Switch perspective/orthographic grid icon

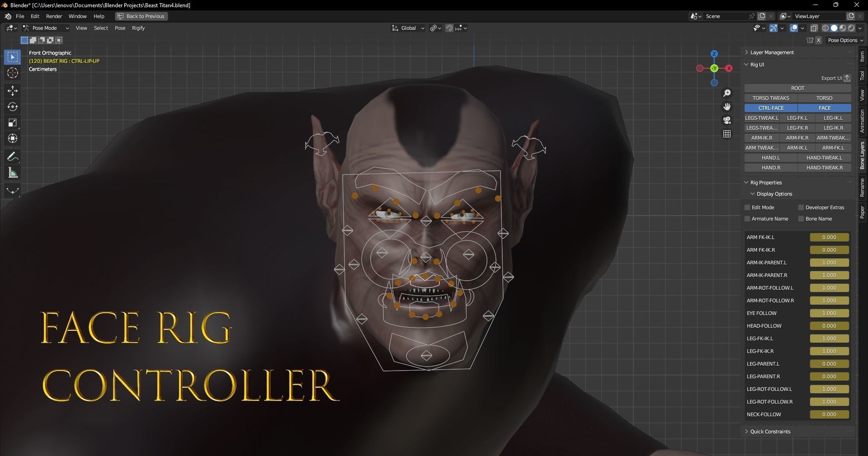(x=727, y=134)
